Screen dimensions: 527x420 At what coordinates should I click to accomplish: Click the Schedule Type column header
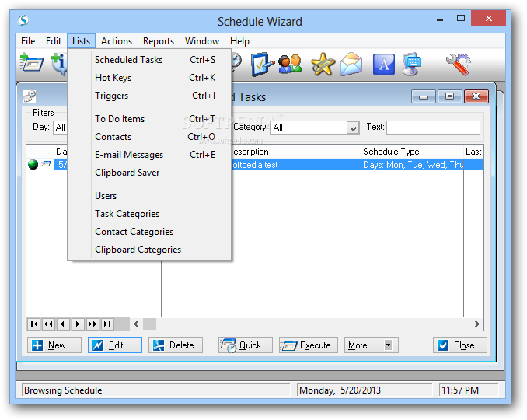412,152
